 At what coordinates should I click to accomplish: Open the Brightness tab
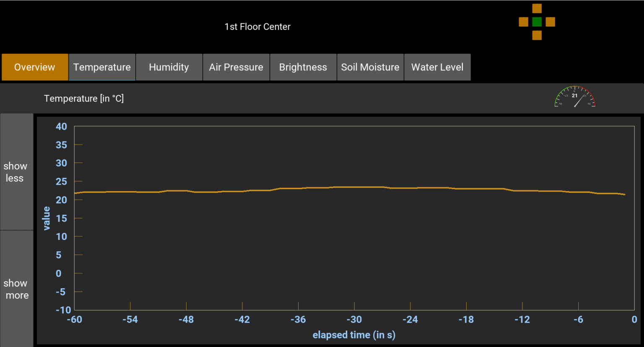303,67
